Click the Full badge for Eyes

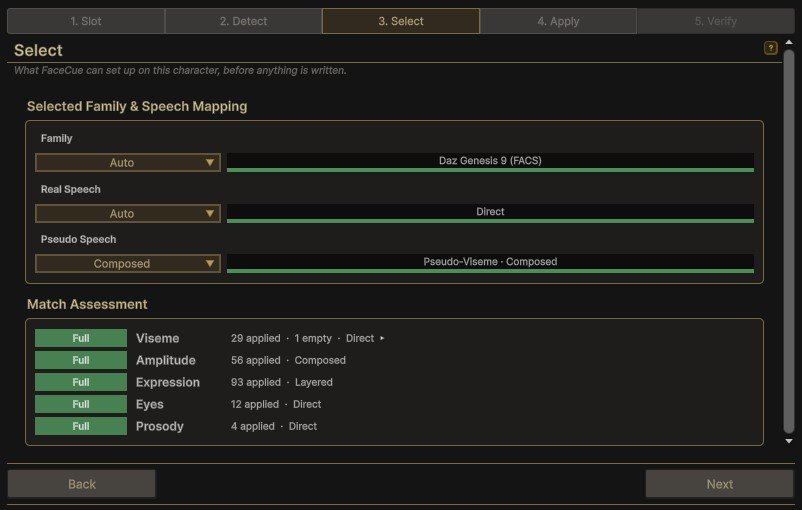tap(81, 404)
